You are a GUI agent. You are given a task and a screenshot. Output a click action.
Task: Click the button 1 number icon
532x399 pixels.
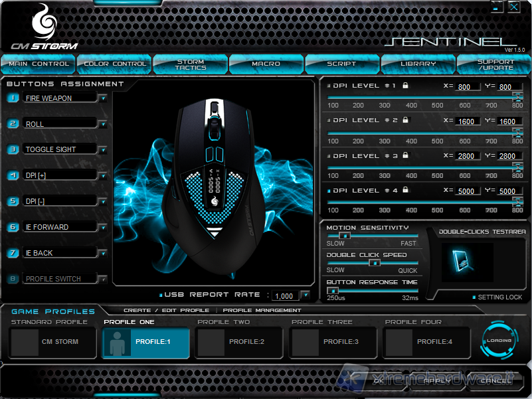pos(13,98)
